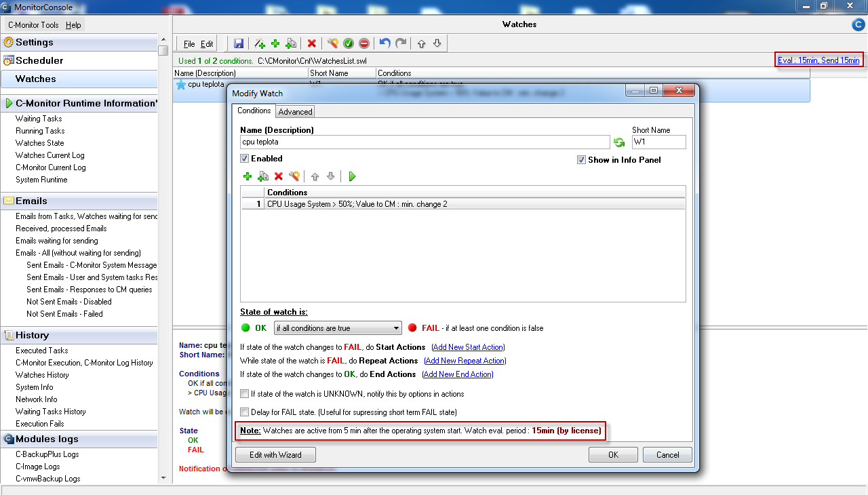868x495 pixels.
Task: Click the green play test icon in dialog
Action: tap(352, 176)
